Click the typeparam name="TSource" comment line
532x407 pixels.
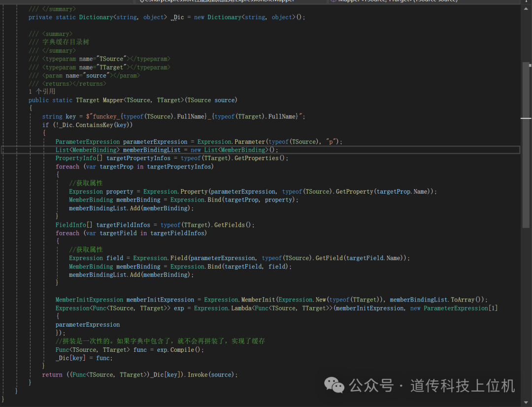[100, 59]
